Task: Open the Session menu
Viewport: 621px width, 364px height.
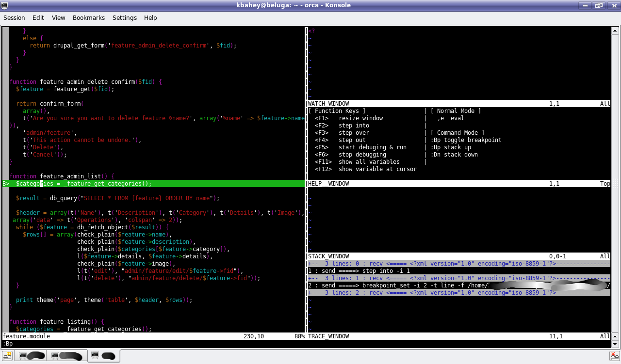Action: click(14, 17)
